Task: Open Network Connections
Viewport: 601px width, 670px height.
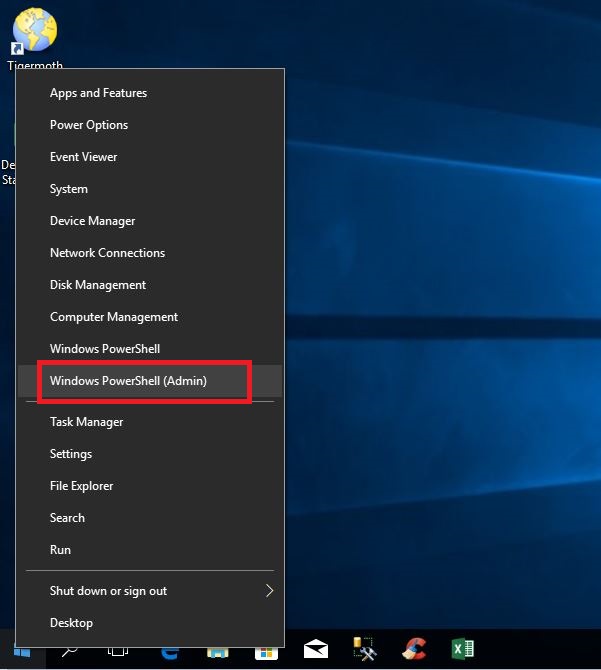Action: pos(150,253)
